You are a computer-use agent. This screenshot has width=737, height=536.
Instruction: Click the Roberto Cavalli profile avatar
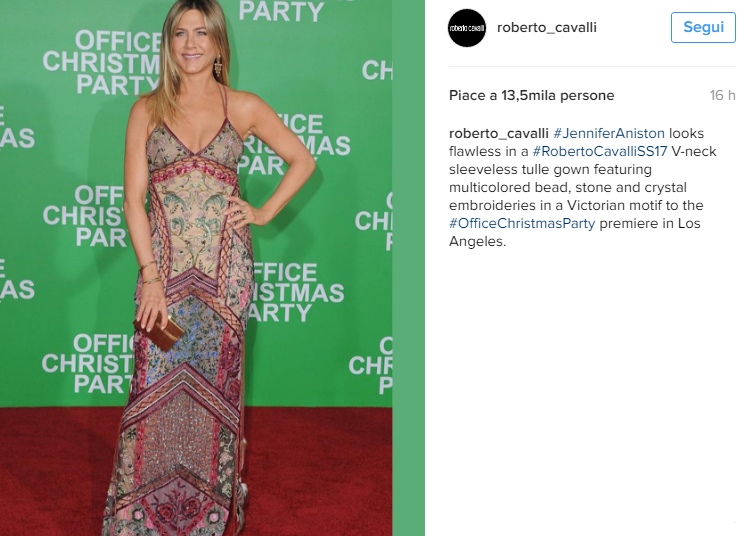coord(467,28)
